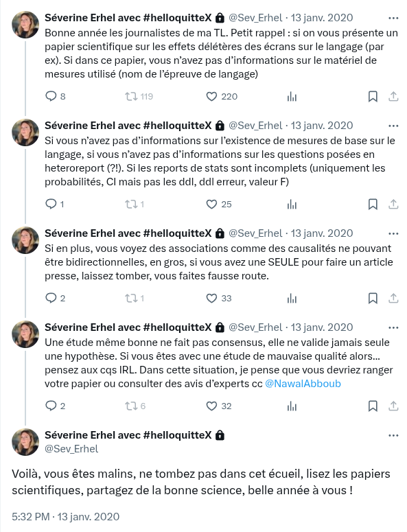Image resolution: width=407 pixels, height=532 pixels.
Task: Open the @NawalAbboub mention link
Action: [x=303, y=384]
